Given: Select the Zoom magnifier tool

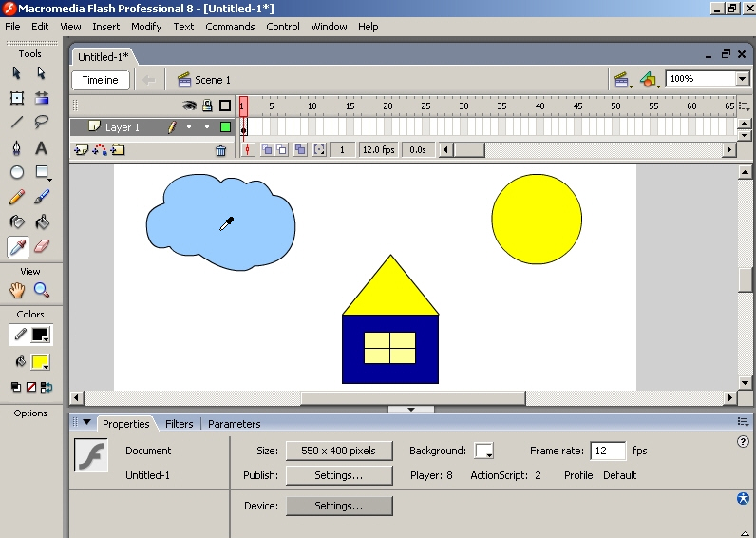Looking at the screenshot, I should (42, 290).
